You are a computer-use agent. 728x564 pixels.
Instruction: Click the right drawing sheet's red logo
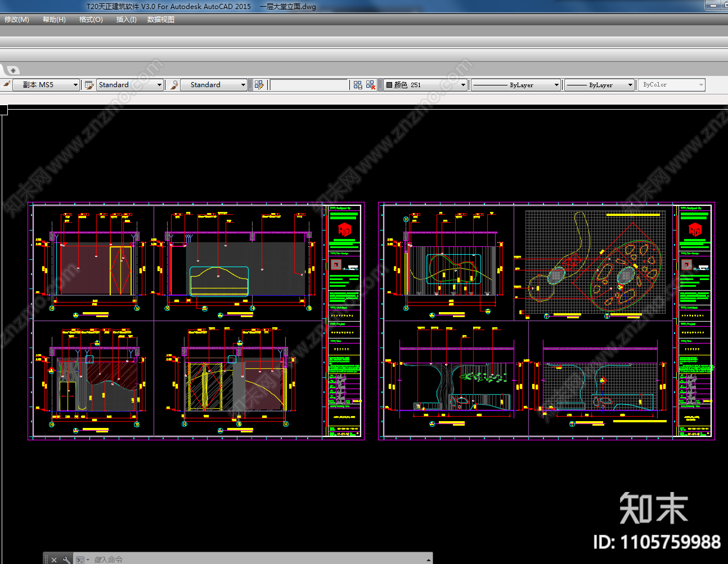point(695,229)
